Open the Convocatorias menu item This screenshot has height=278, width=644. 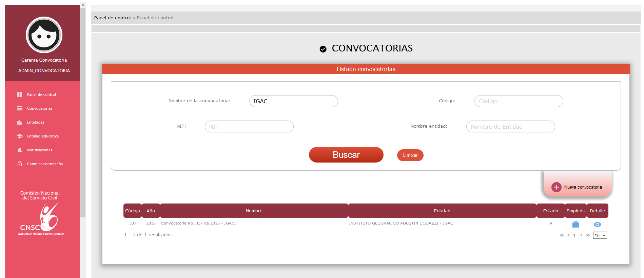[40, 108]
